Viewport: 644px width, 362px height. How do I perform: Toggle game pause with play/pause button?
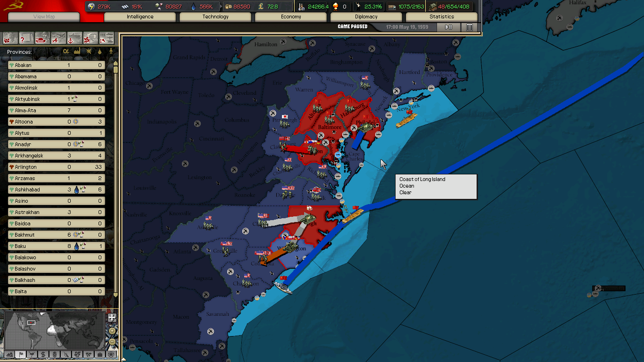[448, 27]
